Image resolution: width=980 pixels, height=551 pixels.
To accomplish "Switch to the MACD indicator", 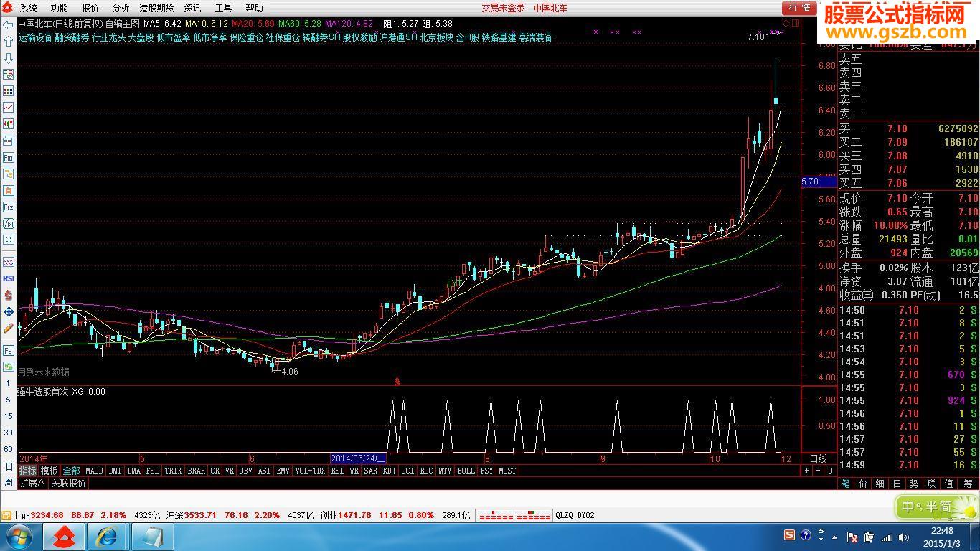I will (x=94, y=471).
